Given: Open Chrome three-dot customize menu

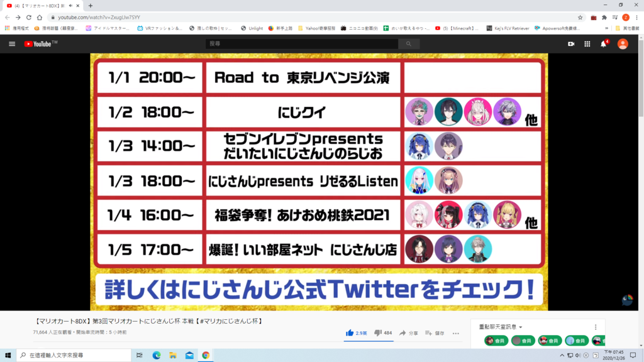Looking at the screenshot, I should (637, 17).
